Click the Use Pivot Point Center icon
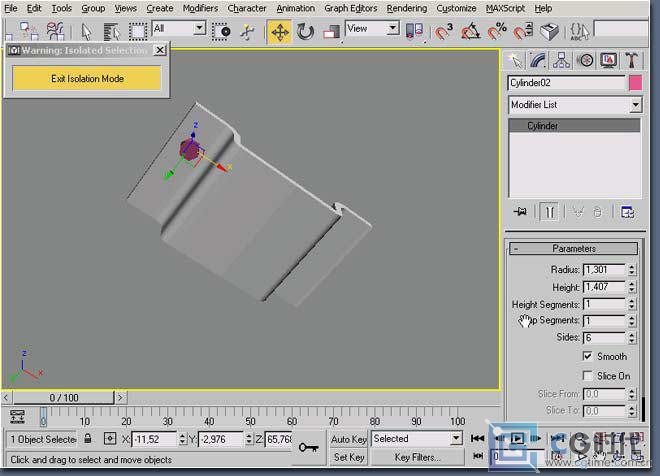 point(414,32)
